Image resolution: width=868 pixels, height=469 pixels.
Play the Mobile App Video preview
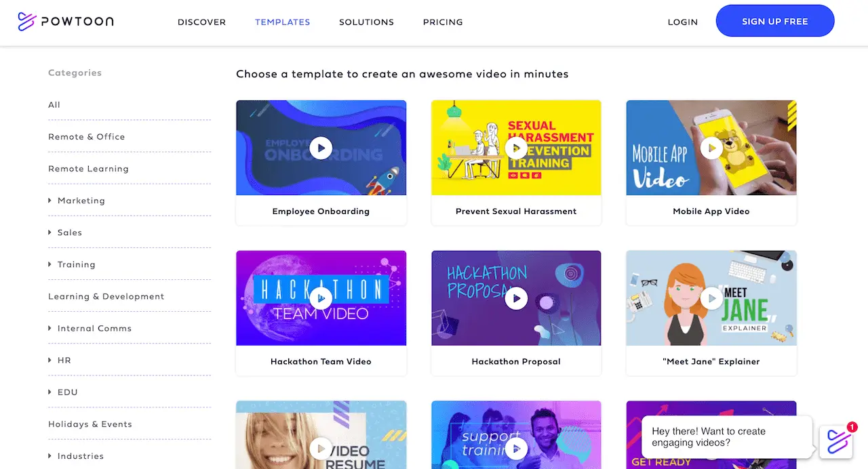[711, 148]
